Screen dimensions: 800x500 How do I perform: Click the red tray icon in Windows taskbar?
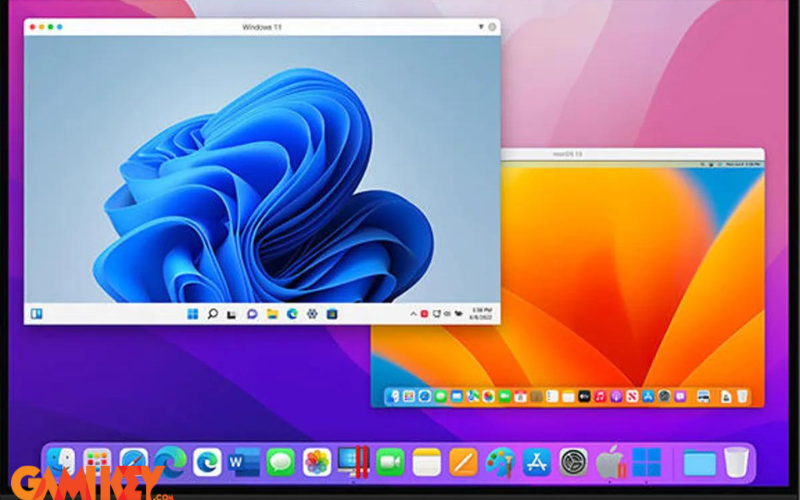pyautogui.click(x=424, y=314)
